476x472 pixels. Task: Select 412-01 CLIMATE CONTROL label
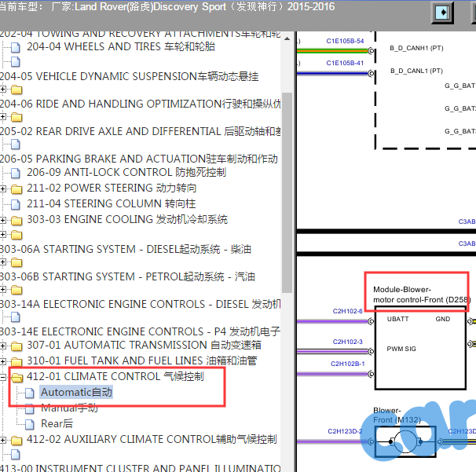pyautogui.click(x=115, y=376)
